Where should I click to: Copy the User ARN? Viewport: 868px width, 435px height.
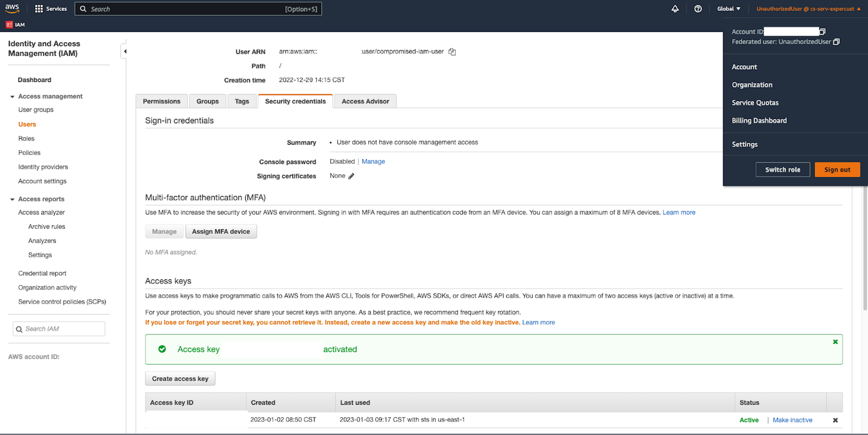pyautogui.click(x=452, y=52)
